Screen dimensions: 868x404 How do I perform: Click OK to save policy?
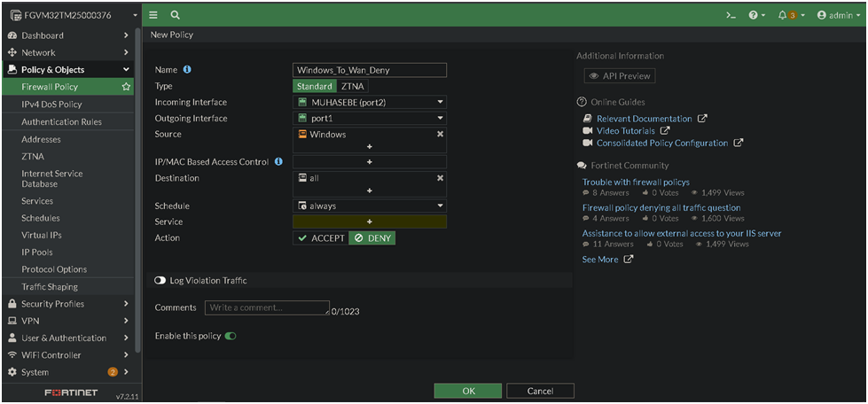point(468,391)
